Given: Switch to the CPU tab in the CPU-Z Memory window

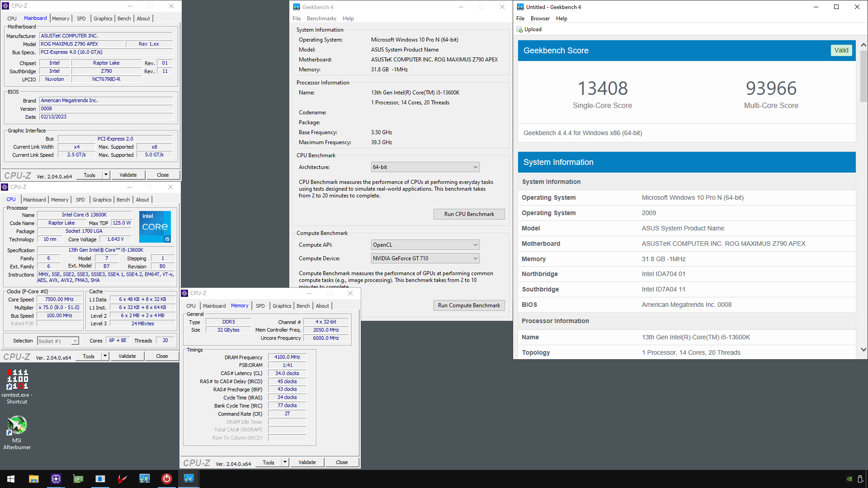Looking at the screenshot, I should 191,306.
